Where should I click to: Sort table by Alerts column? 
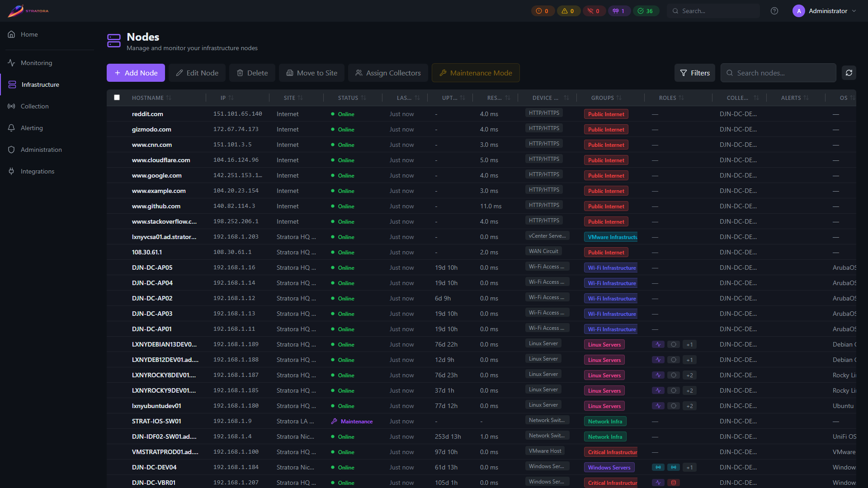[795, 98]
